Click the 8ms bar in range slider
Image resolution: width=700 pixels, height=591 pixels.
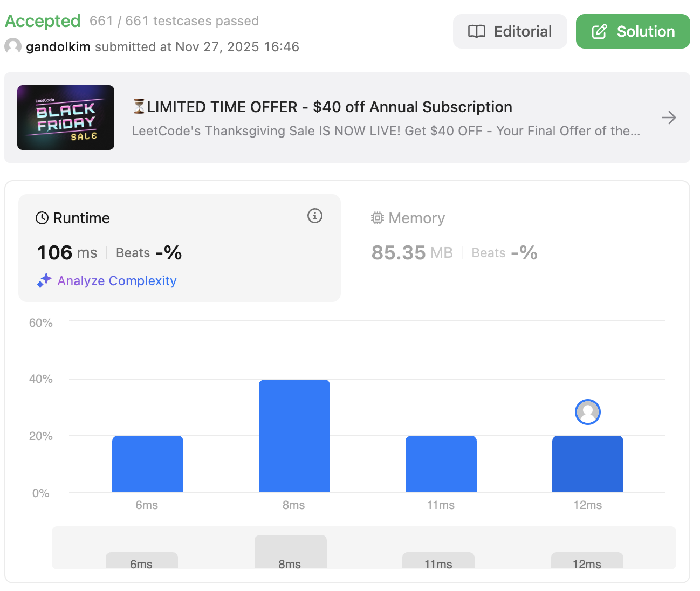pos(291,552)
